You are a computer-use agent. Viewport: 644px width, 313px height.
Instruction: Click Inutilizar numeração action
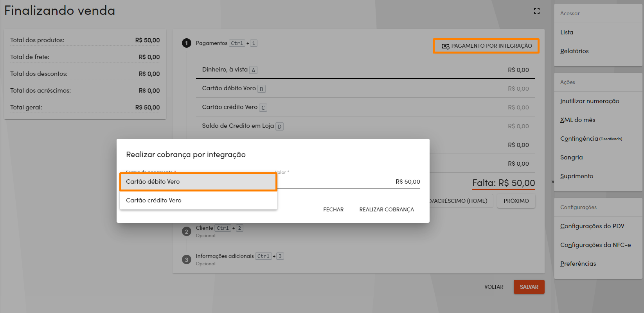click(x=590, y=101)
